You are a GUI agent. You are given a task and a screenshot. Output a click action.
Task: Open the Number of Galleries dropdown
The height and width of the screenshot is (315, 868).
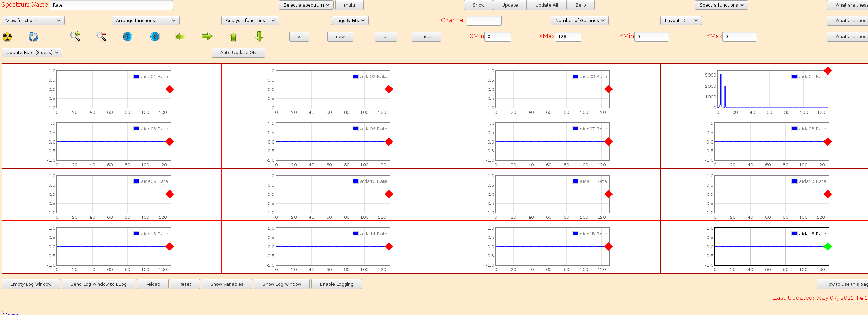click(x=580, y=21)
